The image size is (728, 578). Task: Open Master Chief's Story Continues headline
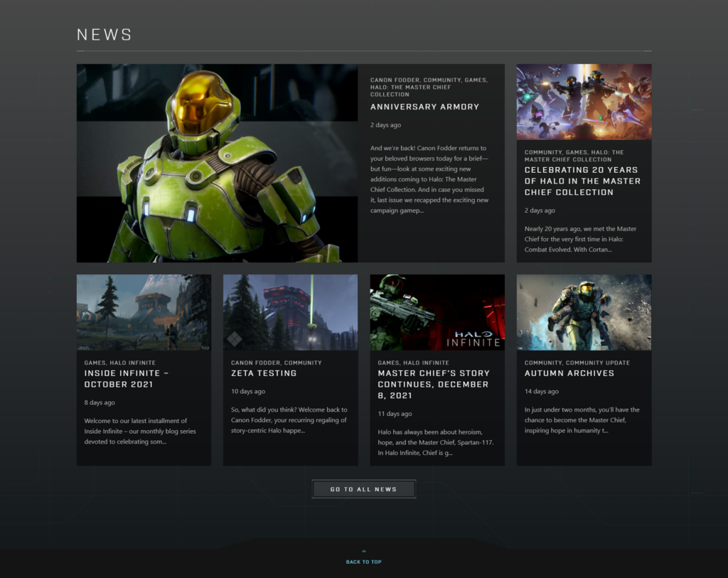[x=434, y=385]
